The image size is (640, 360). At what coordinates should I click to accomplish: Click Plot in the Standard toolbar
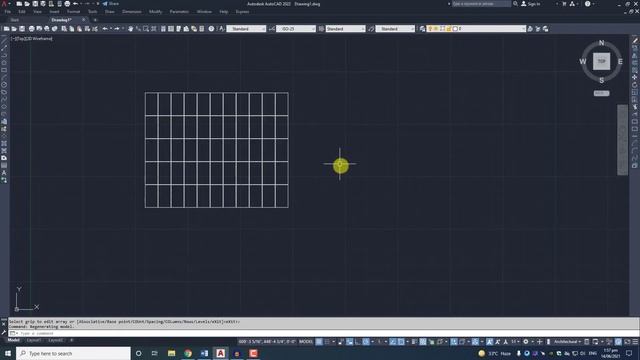(31, 29)
